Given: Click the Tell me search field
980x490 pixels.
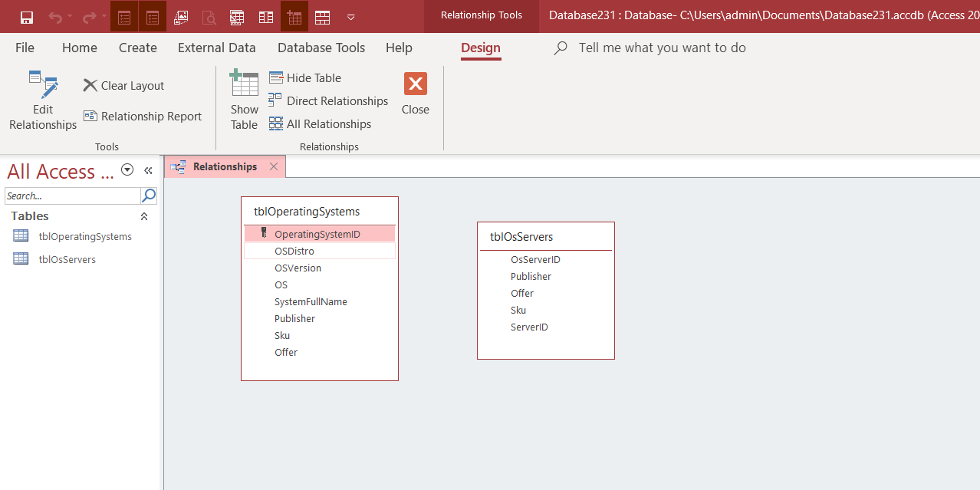Looking at the screenshot, I should [x=662, y=48].
